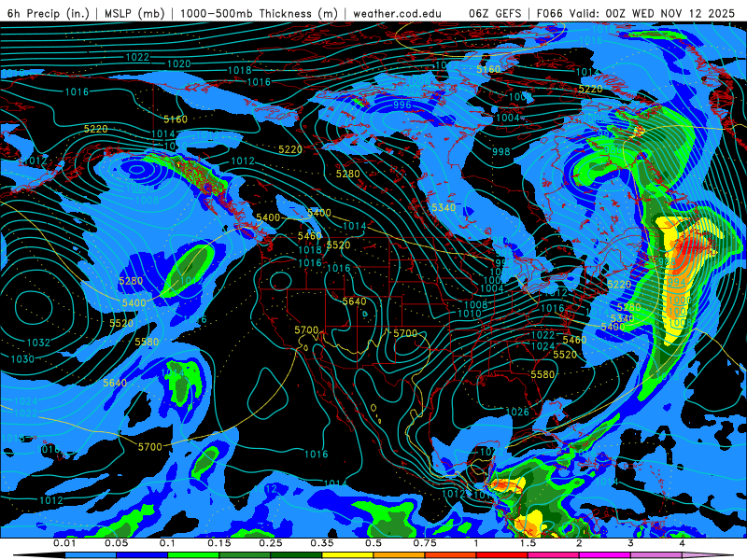Click the magenta 2 inch legend swatch
747x560 pixels.
pos(605,555)
